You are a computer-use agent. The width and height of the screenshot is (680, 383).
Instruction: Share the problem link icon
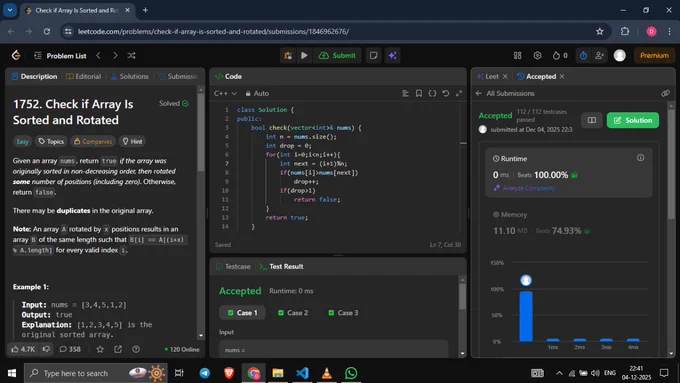point(118,349)
